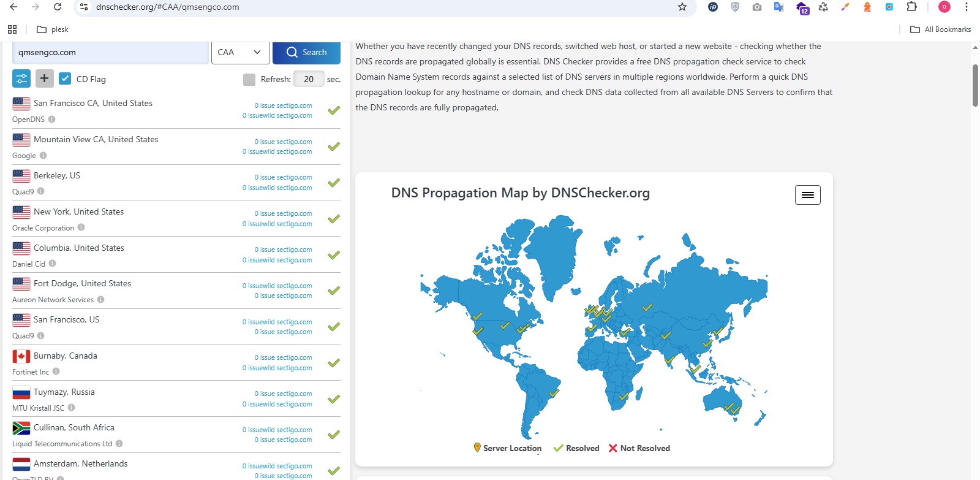Click the plus add server button
Viewport: 980px width, 480px height.
pos(44,78)
